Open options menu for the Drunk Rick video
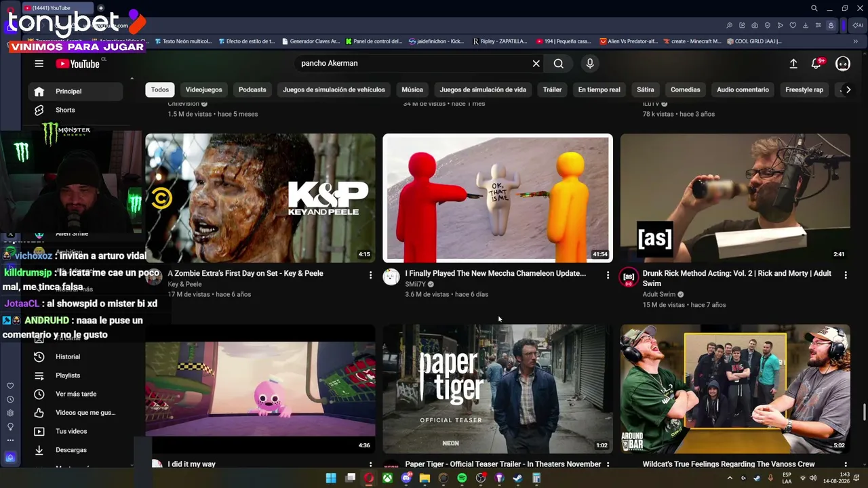The image size is (868, 488). tap(846, 275)
